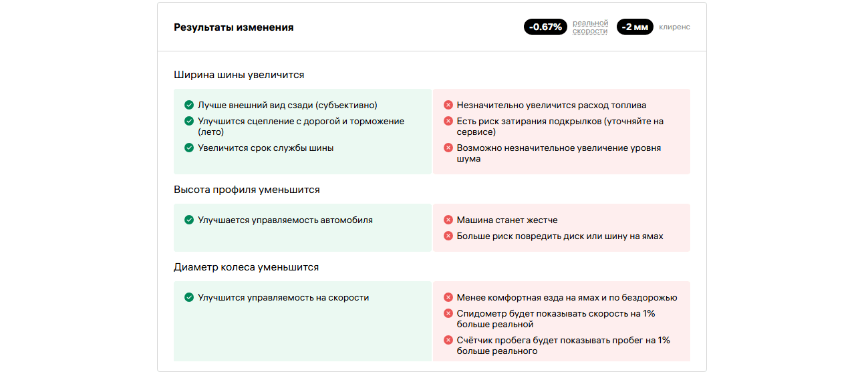
Task: Click green check icon beside 'Увеличится срок службы шины'
Action: [x=189, y=148]
